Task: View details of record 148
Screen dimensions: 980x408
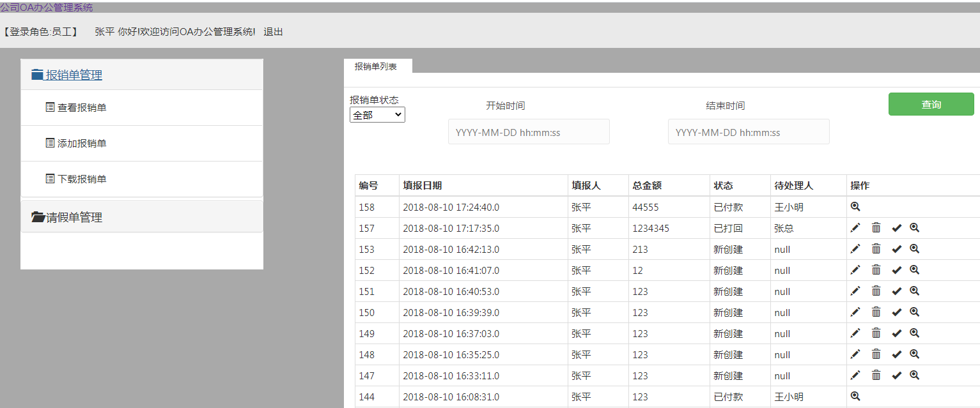Action: point(914,354)
